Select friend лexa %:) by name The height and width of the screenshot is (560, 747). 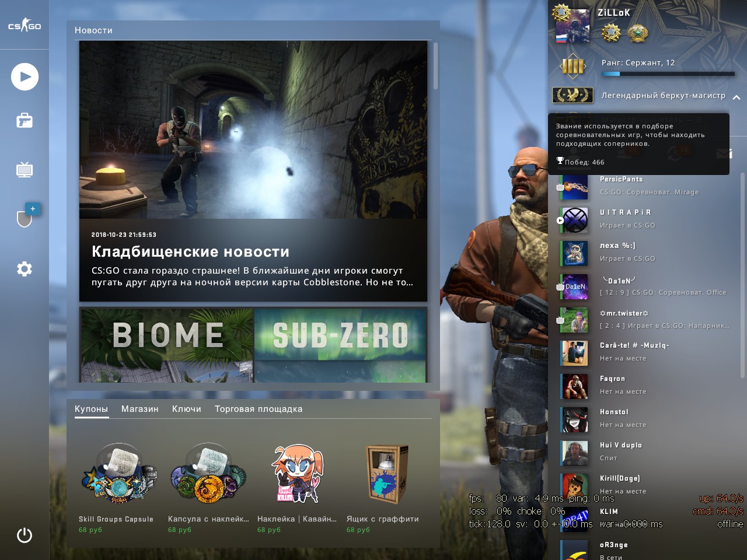pos(617,246)
